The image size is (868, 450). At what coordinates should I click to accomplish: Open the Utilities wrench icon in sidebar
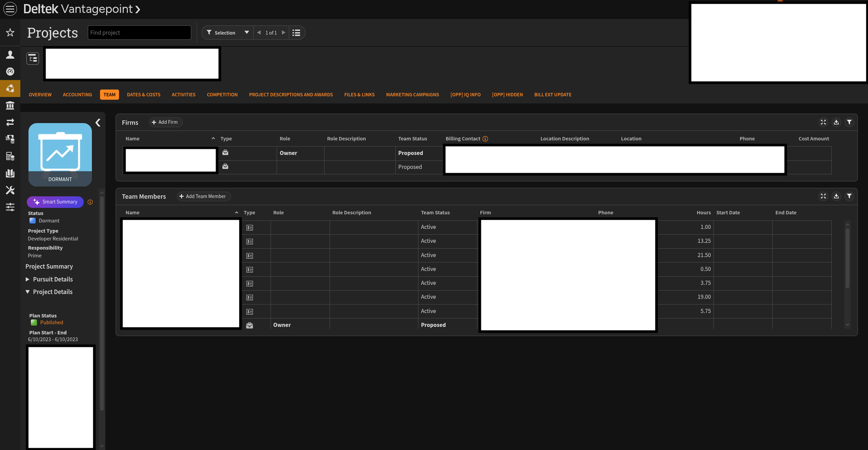[x=10, y=190]
